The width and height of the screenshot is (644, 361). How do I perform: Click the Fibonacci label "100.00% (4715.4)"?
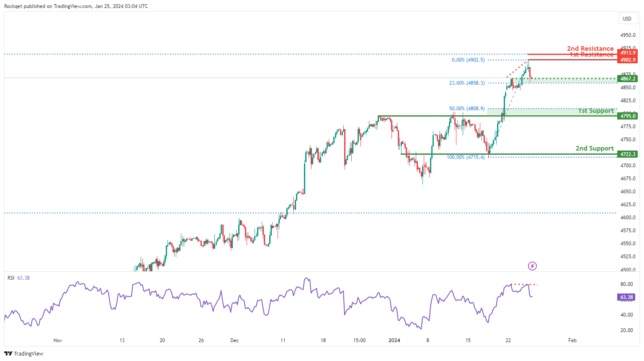[x=466, y=157]
